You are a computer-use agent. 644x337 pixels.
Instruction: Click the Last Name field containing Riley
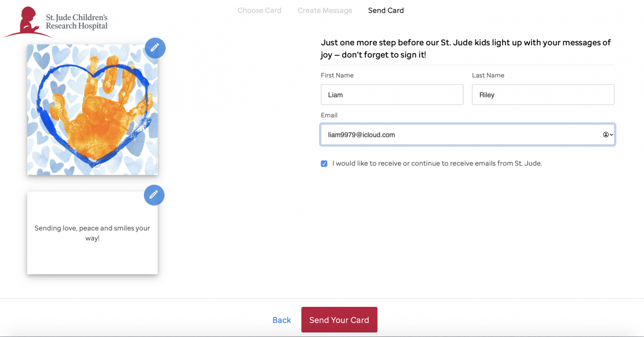point(542,95)
